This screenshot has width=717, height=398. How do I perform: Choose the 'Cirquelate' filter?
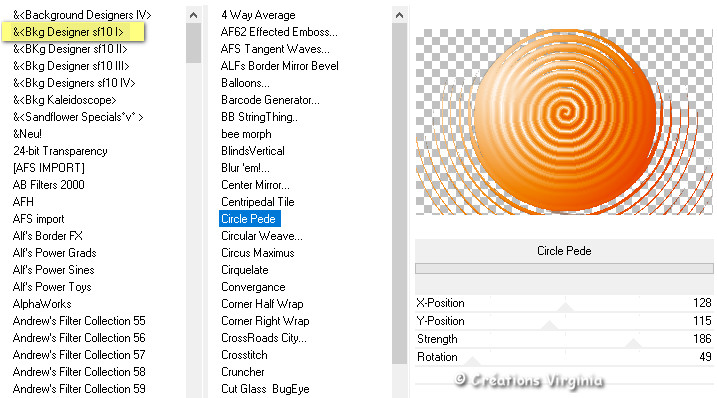pos(245,270)
